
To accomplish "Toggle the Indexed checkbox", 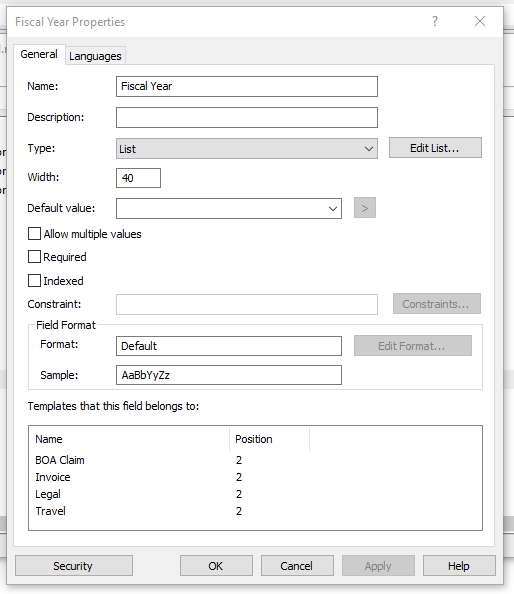I will pos(34,281).
